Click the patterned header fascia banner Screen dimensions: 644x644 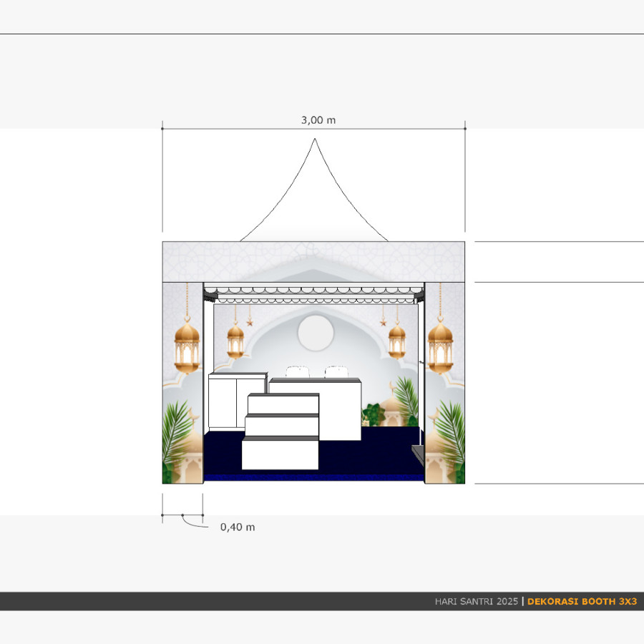(x=314, y=261)
